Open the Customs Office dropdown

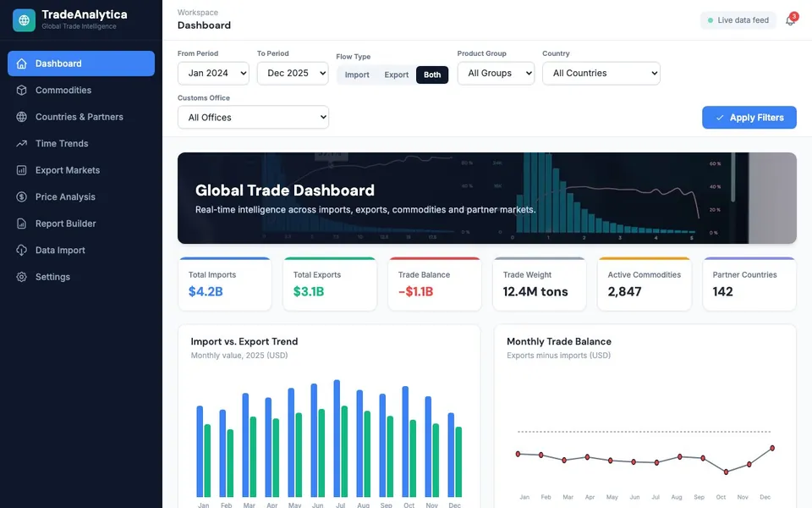(253, 117)
